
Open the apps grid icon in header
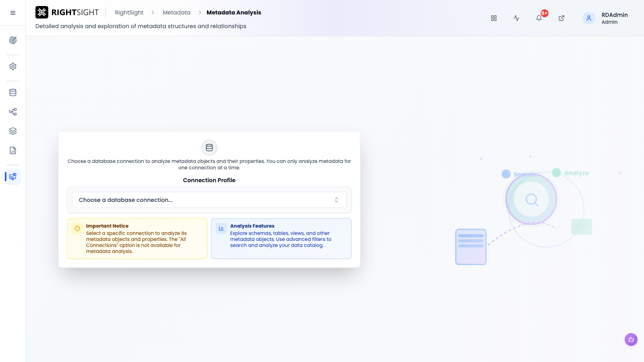(x=494, y=18)
